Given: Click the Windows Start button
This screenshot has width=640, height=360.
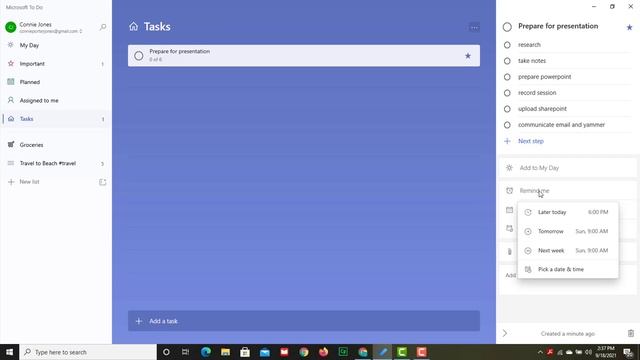Looking at the screenshot, I should point(9,352).
